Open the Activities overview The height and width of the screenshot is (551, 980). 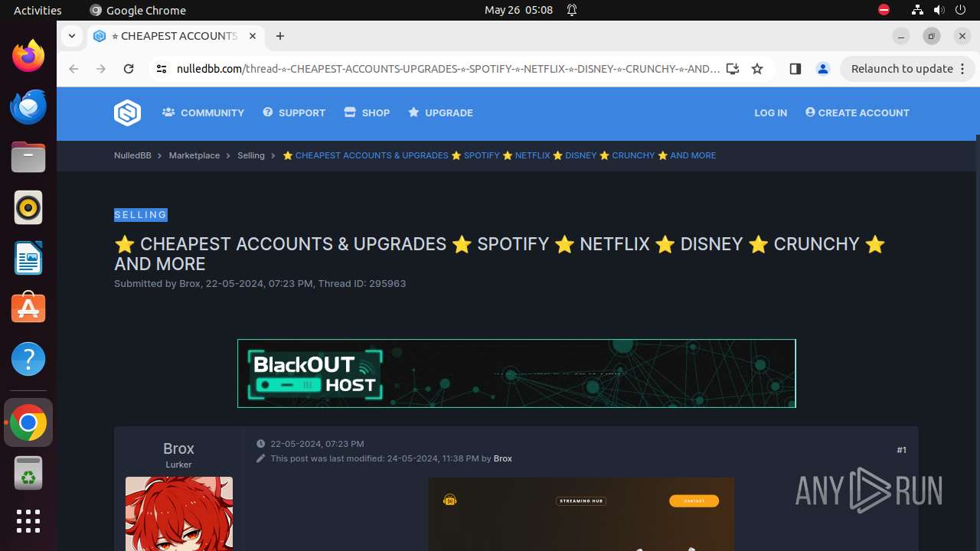click(38, 10)
